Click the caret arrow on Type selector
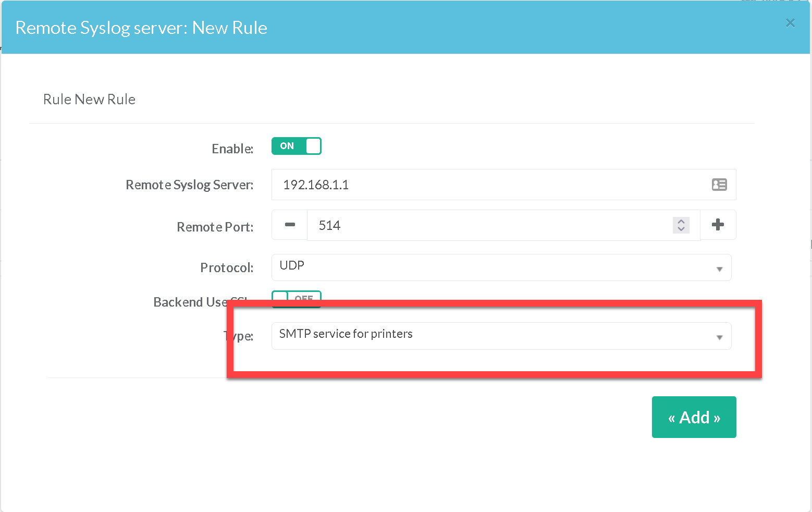 719,337
